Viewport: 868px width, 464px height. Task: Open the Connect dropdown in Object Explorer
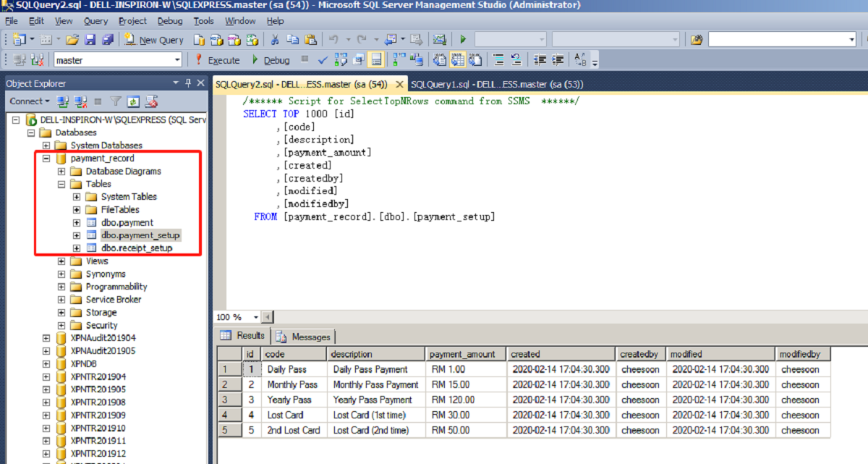point(29,101)
